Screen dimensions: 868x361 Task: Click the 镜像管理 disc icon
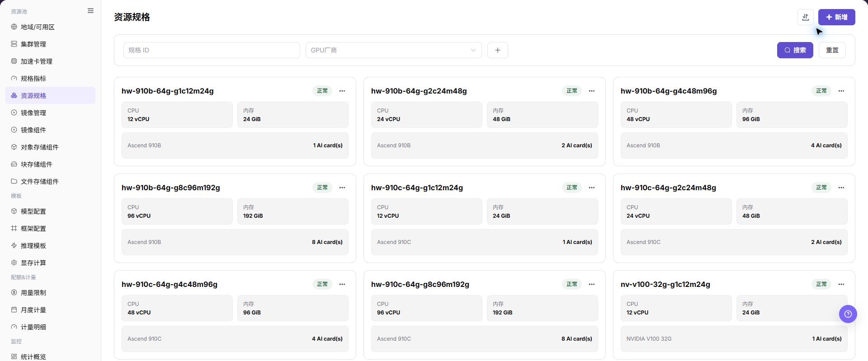pos(14,113)
